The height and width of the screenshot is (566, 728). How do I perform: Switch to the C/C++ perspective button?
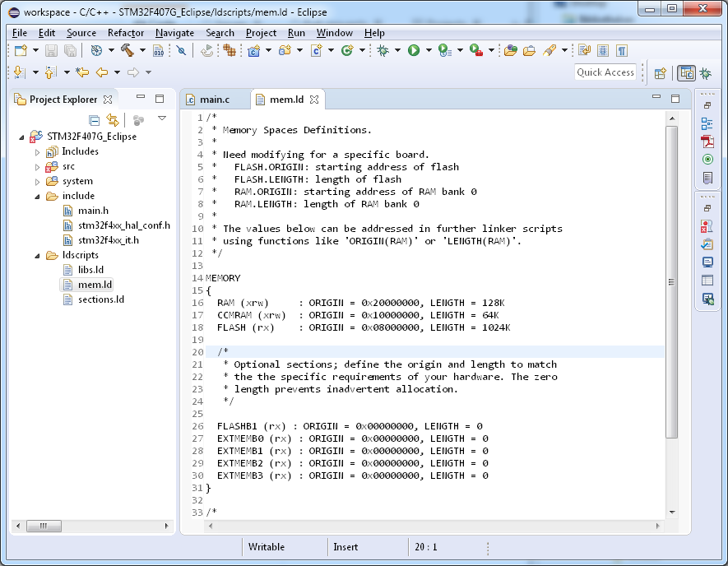686,72
